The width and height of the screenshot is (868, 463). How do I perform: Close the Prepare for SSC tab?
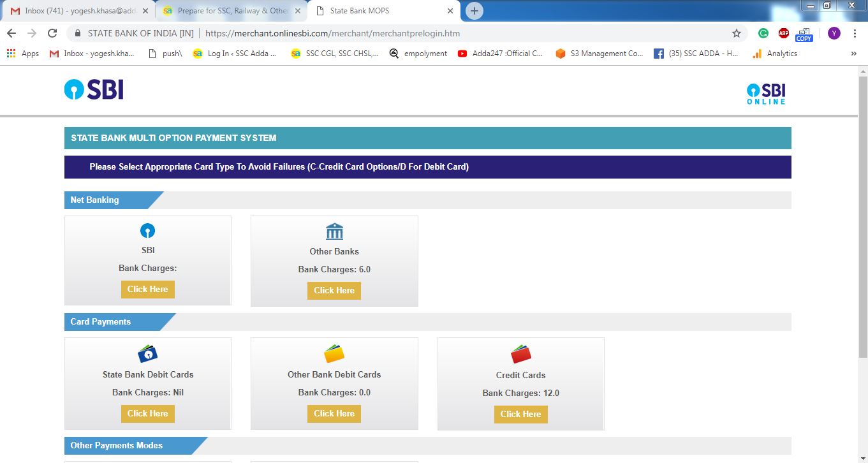click(x=298, y=11)
